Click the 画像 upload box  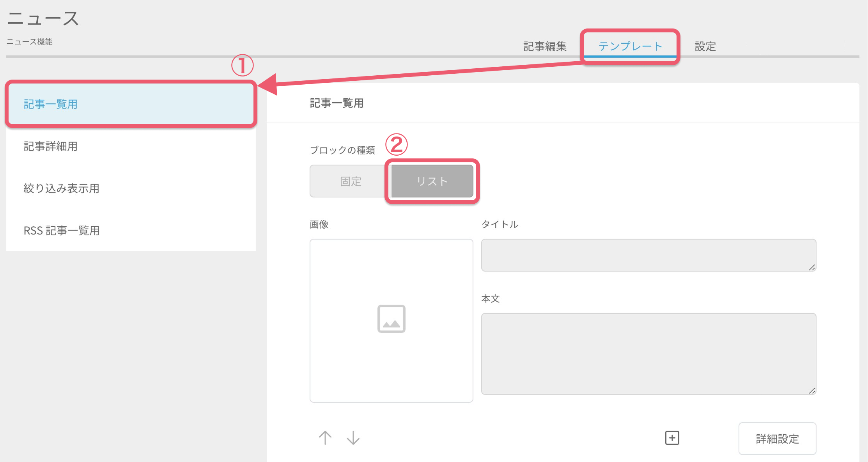(x=391, y=321)
